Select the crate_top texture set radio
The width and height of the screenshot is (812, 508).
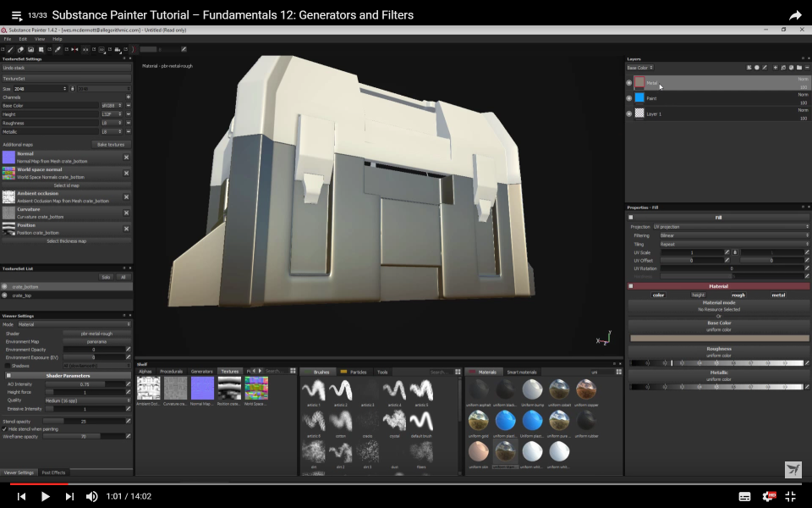pyautogui.click(x=5, y=295)
